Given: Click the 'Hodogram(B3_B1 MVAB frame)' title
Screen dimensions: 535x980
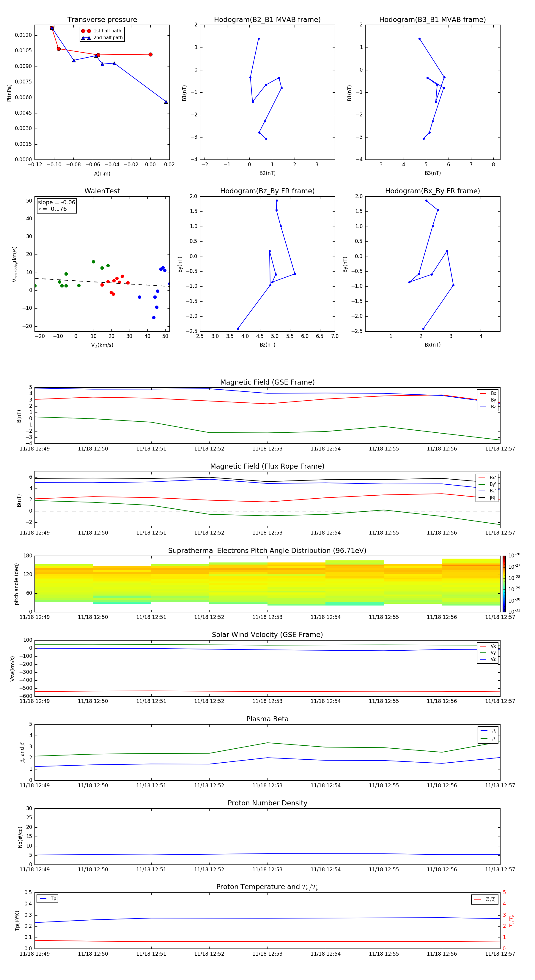Looking at the screenshot, I should point(432,20).
